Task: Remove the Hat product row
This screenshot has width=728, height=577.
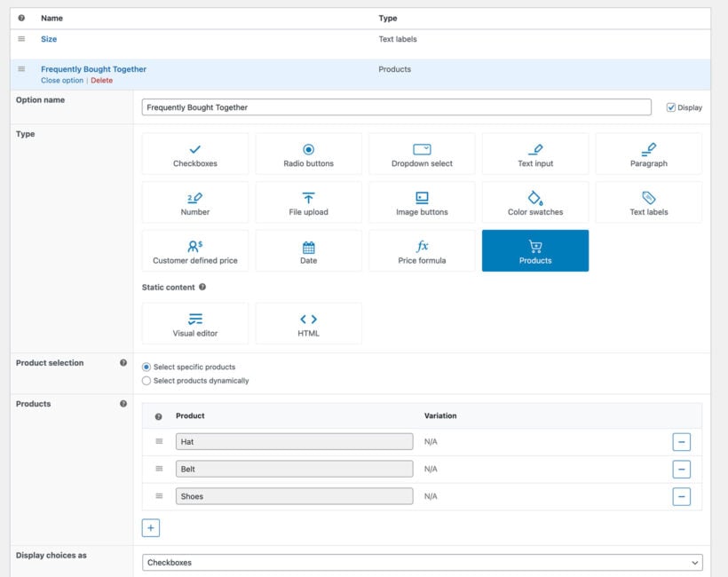Action: pos(681,442)
